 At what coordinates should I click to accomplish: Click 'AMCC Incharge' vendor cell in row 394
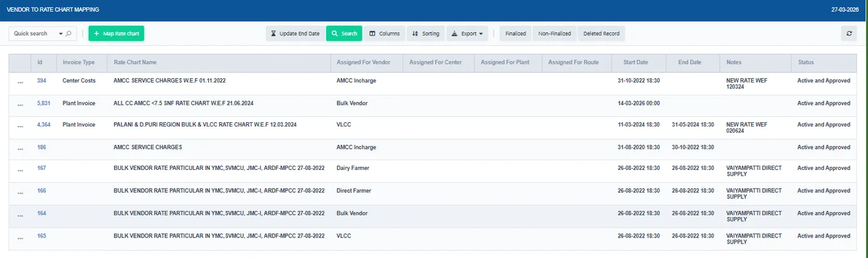pyautogui.click(x=356, y=81)
